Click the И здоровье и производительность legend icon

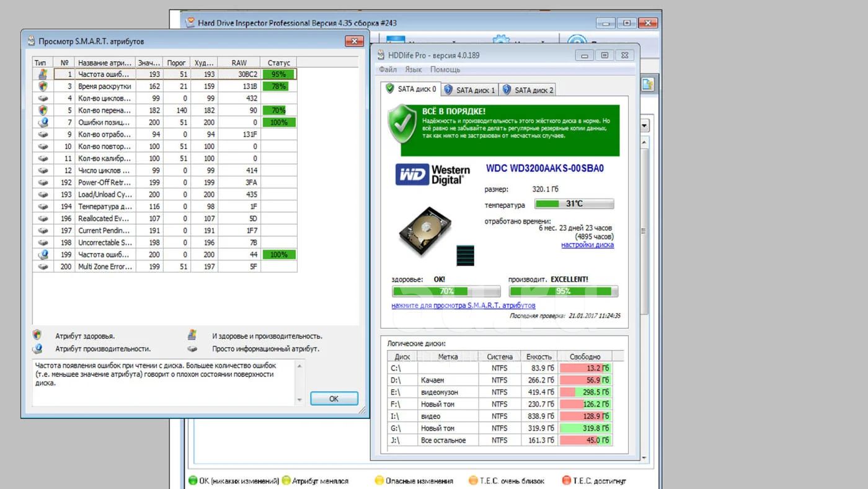(192, 335)
